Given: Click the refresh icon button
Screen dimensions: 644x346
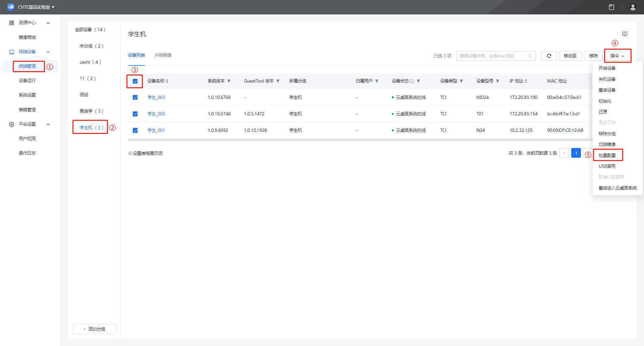Looking at the screenshot, I should 549,56.
